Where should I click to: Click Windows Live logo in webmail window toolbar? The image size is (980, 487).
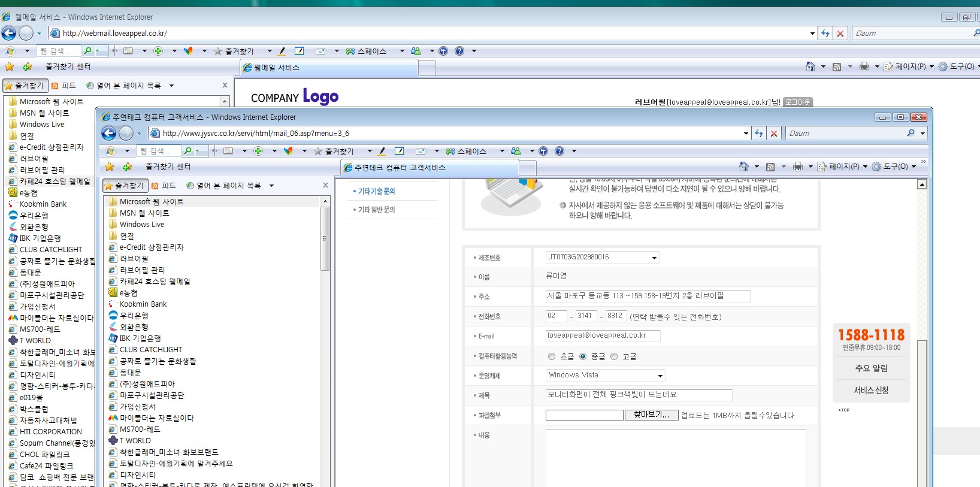[x=10, y=51]
